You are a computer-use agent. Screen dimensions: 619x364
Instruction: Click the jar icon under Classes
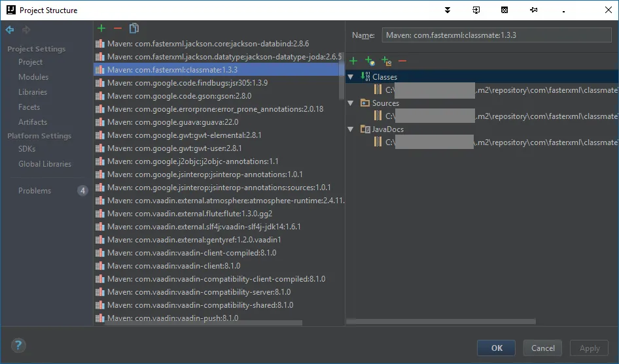point(378,90)
